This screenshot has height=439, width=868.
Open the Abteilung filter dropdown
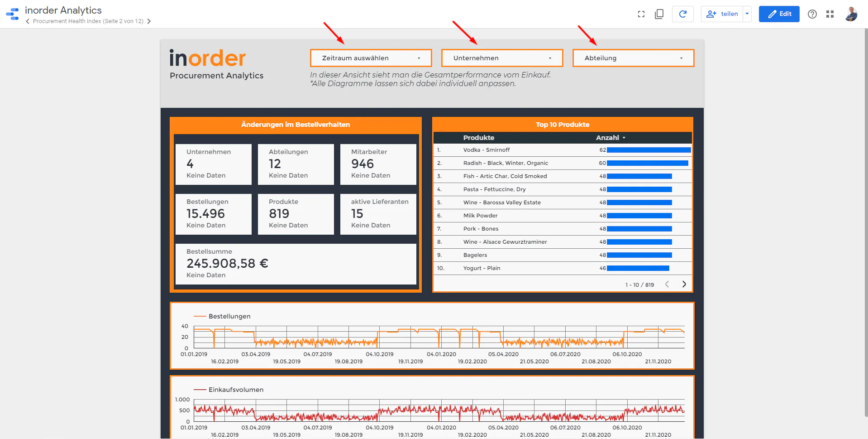pyautogui.click(x=634, y=58)
